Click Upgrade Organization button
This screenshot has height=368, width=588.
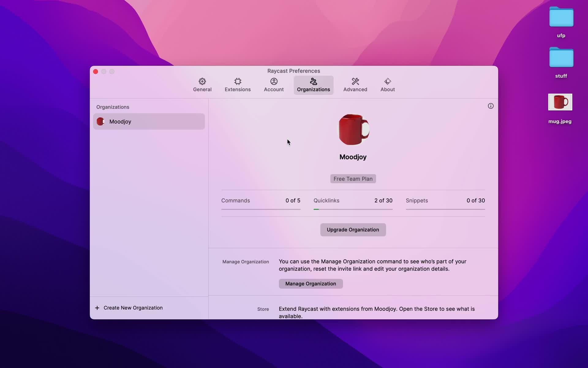tap(352, 229)
